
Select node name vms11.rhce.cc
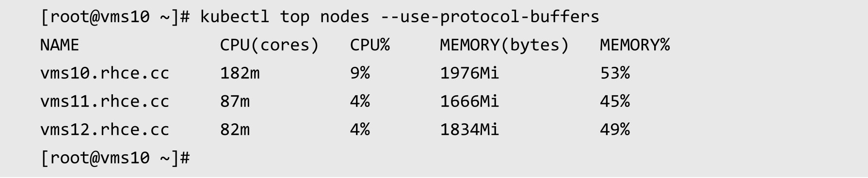coord(104,101)
